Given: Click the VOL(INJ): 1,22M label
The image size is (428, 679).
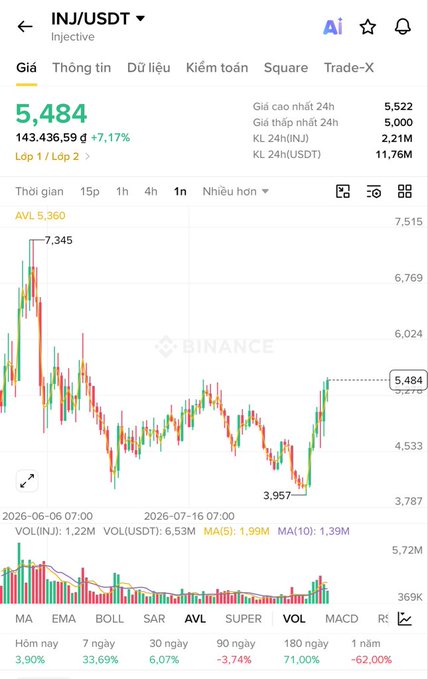Looking at the screenshot, I should tap(55, 531).
